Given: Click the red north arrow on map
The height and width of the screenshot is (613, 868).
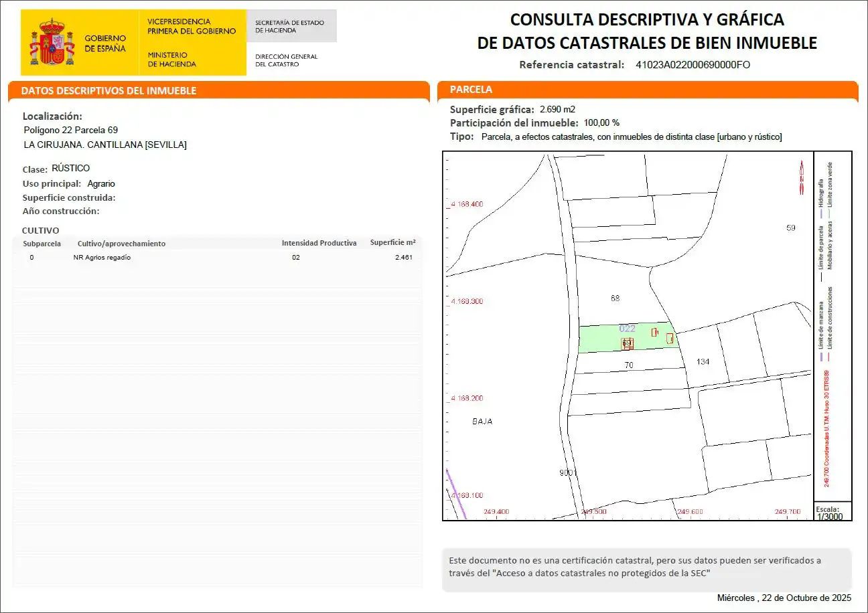Looking at the screenshot, I should pyautogui.click(x=801, y=178).
